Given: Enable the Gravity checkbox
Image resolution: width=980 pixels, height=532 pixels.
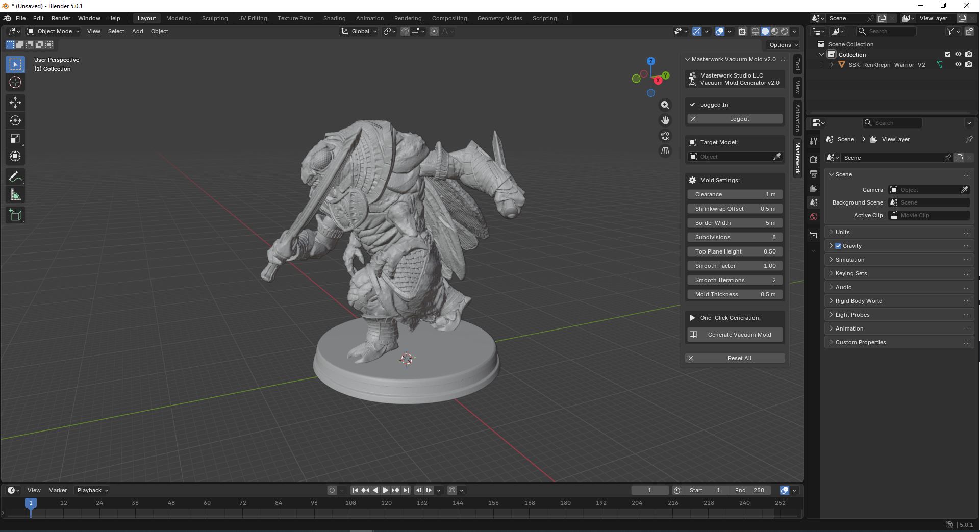Looking at the screenshot, I should (838, 246).
